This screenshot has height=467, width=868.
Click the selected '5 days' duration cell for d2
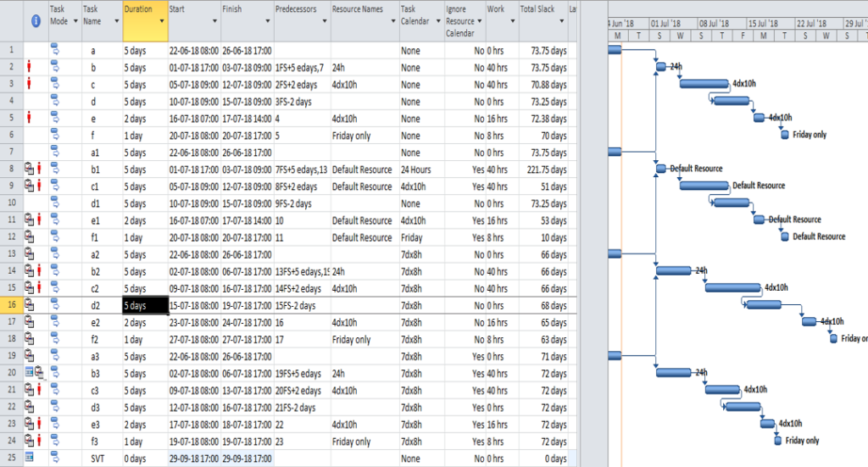(146, 305)
